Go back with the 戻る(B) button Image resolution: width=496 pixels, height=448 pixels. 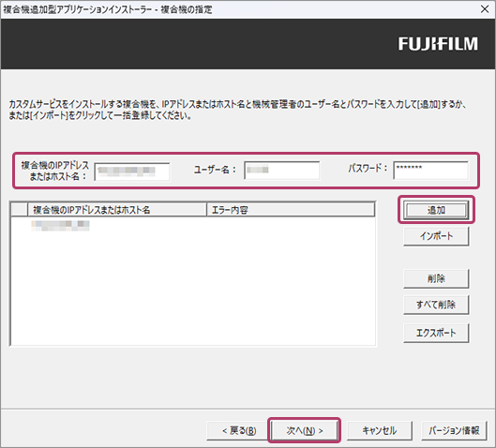click(x=239, y=430)
